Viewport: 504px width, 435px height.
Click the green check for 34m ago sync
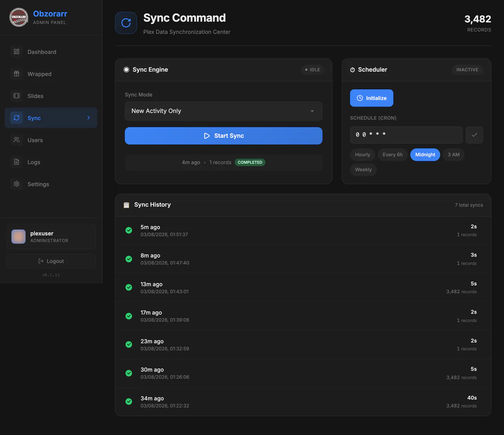point(129,402)
